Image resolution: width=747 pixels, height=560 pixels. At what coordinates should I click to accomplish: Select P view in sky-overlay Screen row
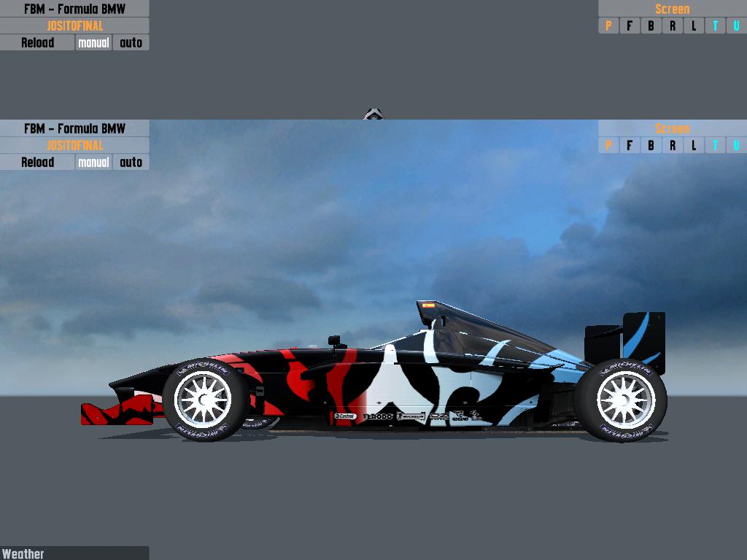pos(608,145)
